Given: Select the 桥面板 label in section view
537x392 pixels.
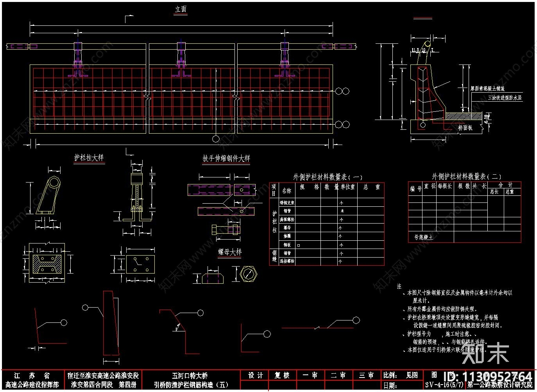Looking at the screenshot, I should pyautogui.click(x=465, y=127).
